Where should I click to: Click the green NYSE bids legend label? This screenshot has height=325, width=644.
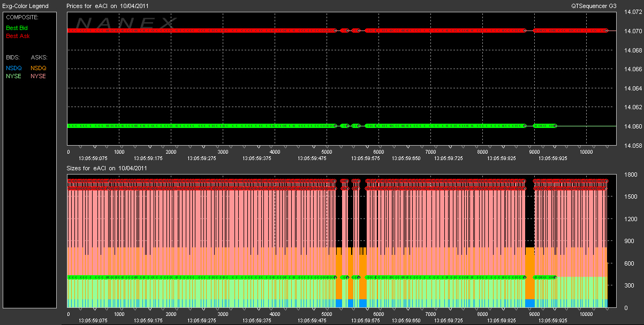click(13, 76)
